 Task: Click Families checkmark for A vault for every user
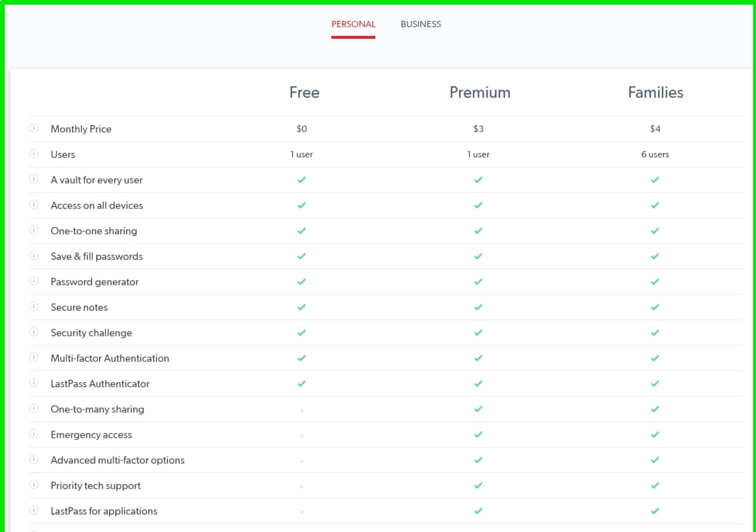point(655,179)
